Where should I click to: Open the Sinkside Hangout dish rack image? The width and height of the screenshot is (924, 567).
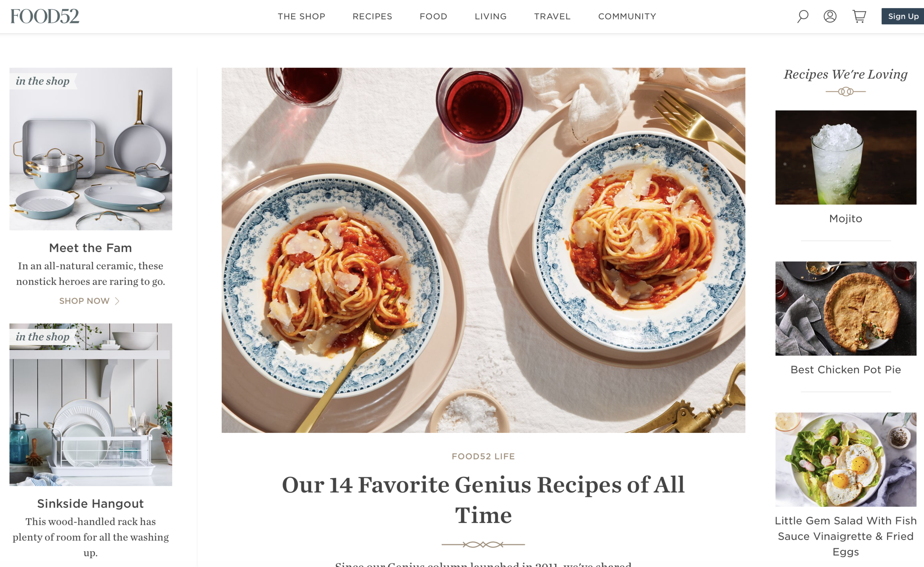[x=91, y=404]
